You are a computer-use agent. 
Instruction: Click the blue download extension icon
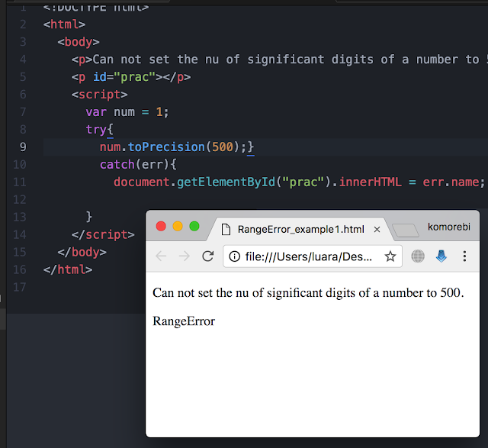tap(441, 256)
